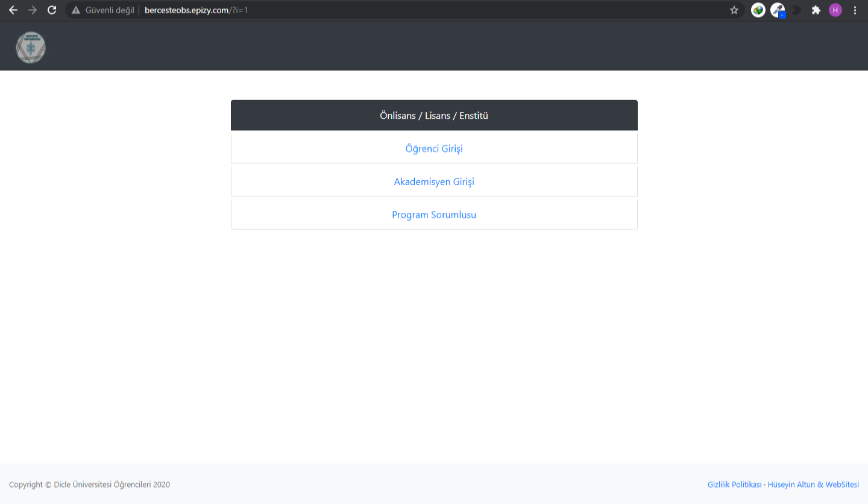
Task: Bookmark this page with the star icon
Action: point(734,10)
